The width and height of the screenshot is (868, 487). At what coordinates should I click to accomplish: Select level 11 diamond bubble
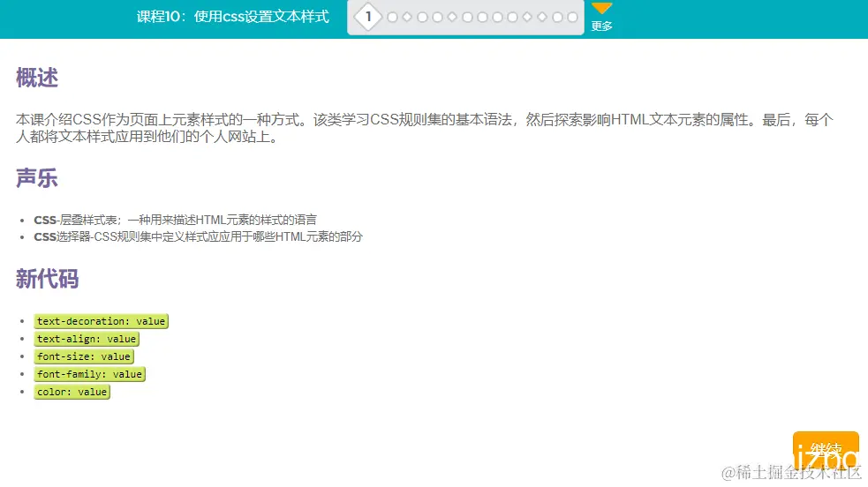tap(527, 18)
